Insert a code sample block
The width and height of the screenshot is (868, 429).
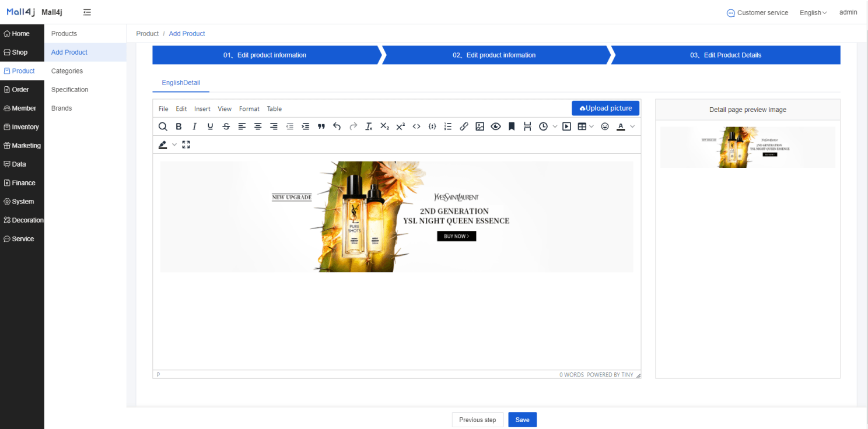432,126
